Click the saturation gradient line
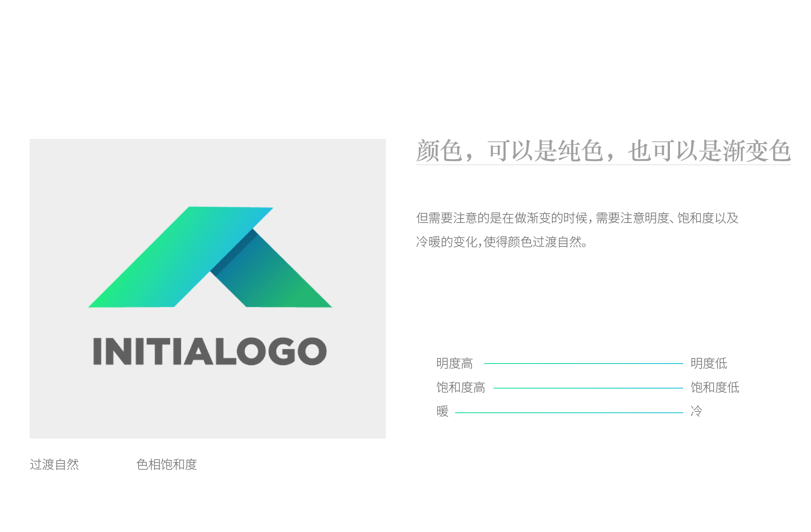This screenshot has width=811, height=532. point(588,388)
